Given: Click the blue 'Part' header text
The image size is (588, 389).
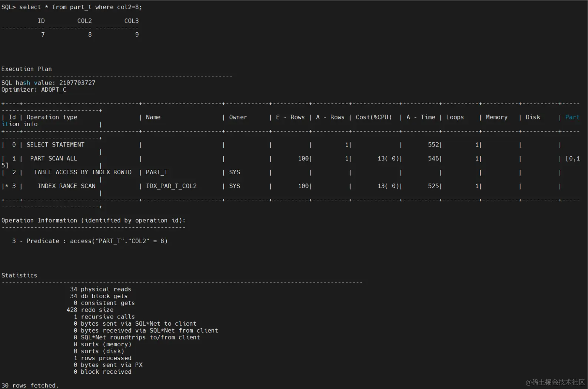Looking at the screenshot, I should point(572,117).
